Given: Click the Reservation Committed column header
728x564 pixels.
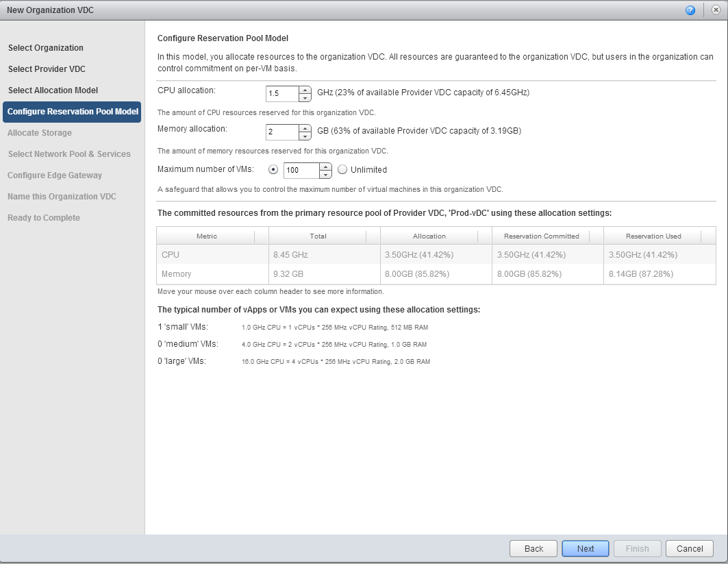Looking at the screenshot, I should pos(541,236).
